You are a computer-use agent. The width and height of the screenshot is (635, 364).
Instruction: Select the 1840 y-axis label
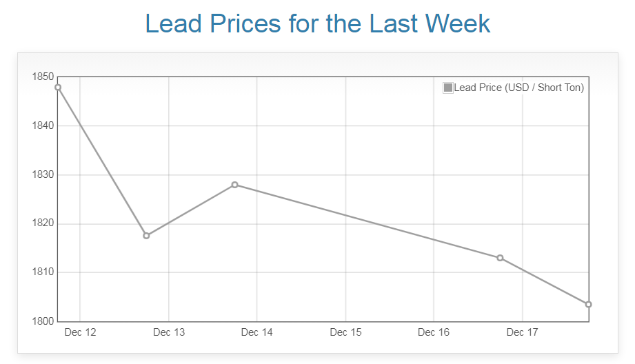43,126
